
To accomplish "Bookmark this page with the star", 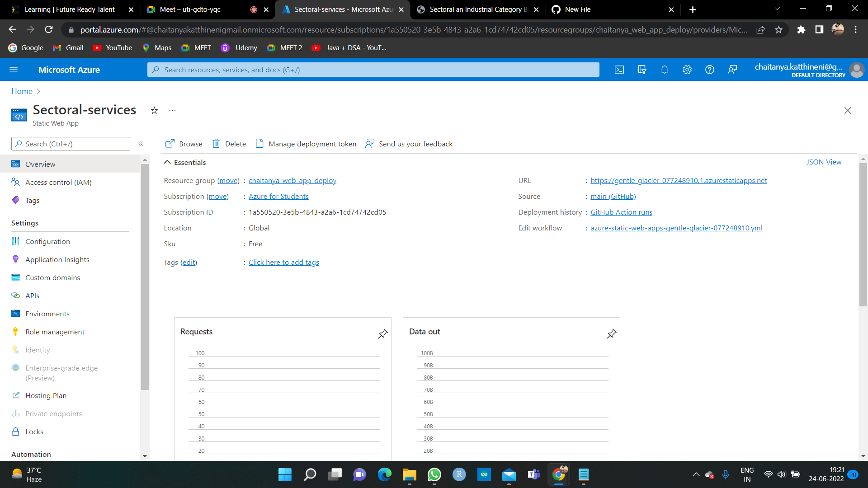I will 778,29.
